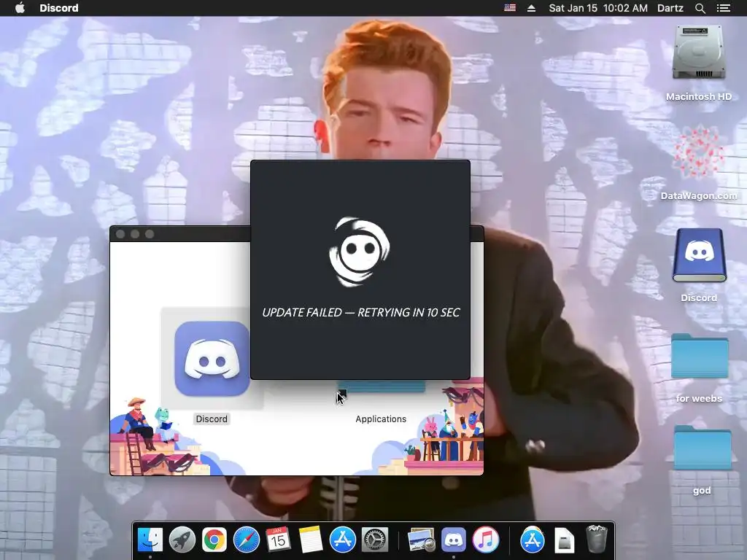747x560 pixels.
Task: Open the Dartz user menu
Action: tap(670, 7)
